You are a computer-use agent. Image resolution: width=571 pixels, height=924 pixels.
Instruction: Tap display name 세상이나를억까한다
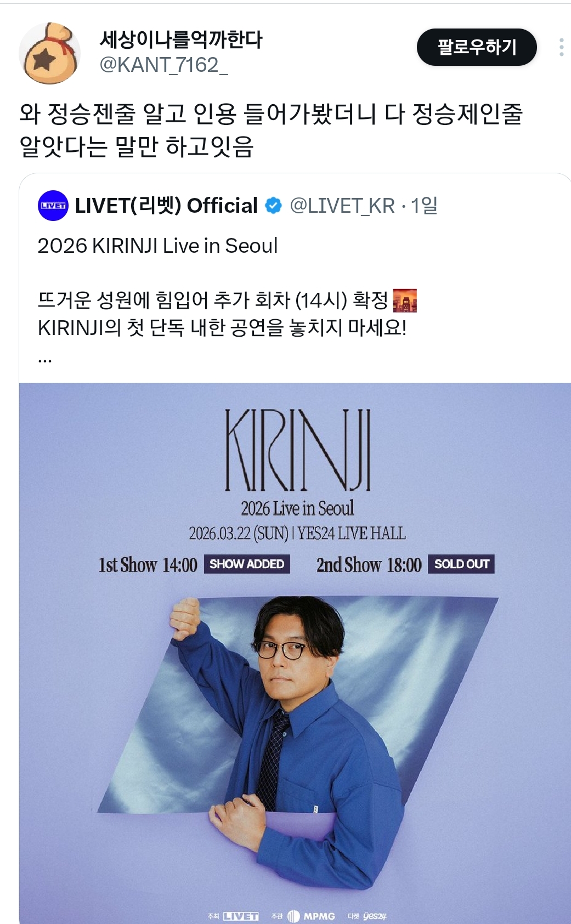(181, 39)
